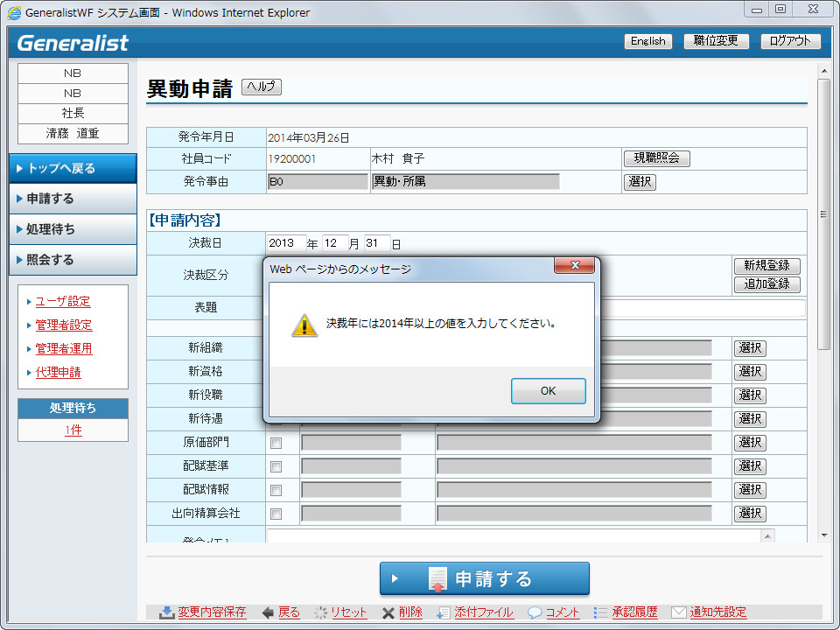Viewport: 840px width, 630px height.
Task: Expand 照会する sidebar menu
Action: pyautogui.click(x=73, y=260)
